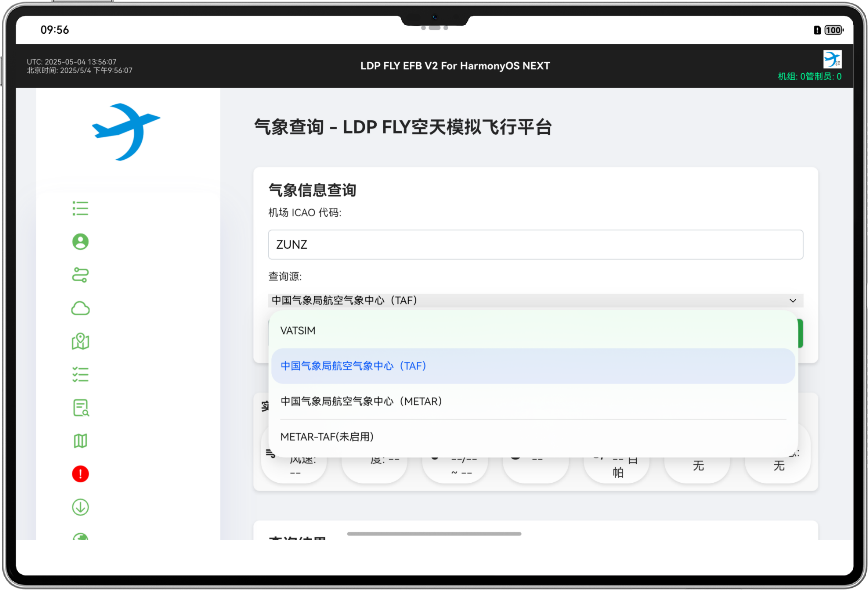Select the user profile icon

pos(80,241)
